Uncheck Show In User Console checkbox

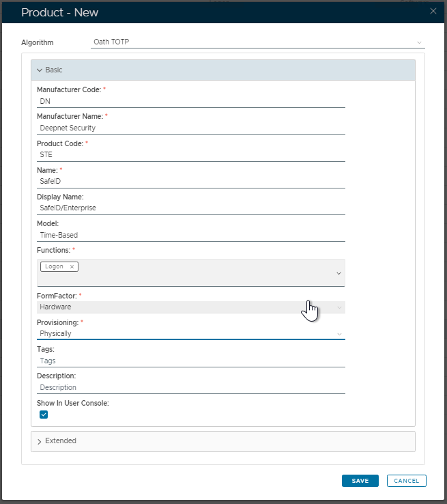(44, 415)
